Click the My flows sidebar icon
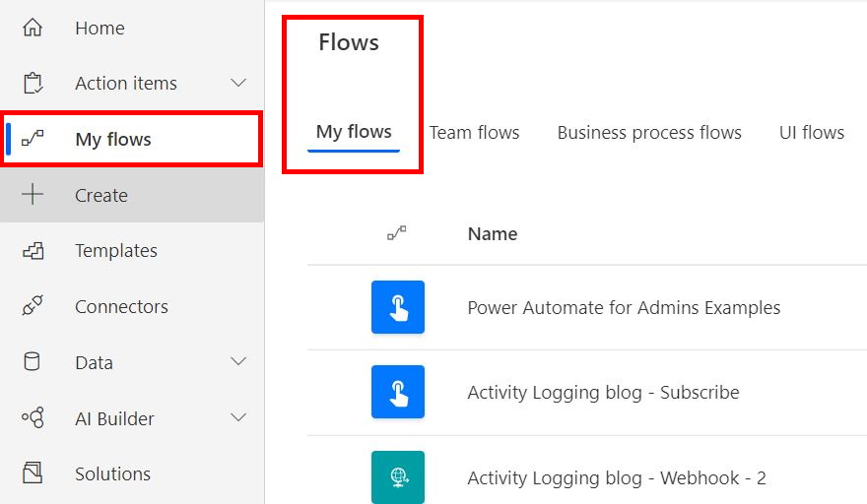867x504 pixels. click(33, 138)
